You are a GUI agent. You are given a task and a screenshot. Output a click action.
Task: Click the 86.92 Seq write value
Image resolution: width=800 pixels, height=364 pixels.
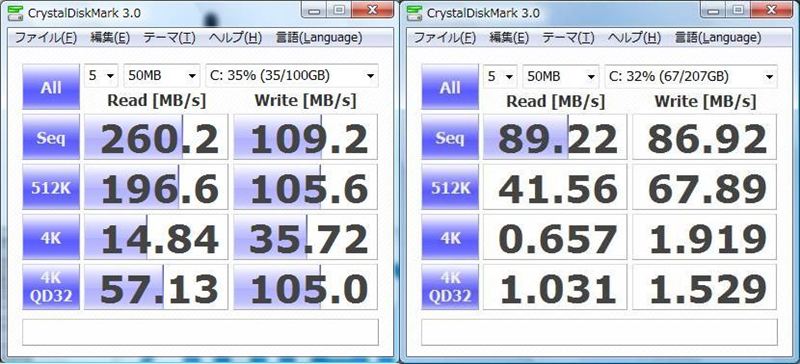coord(705,137)
